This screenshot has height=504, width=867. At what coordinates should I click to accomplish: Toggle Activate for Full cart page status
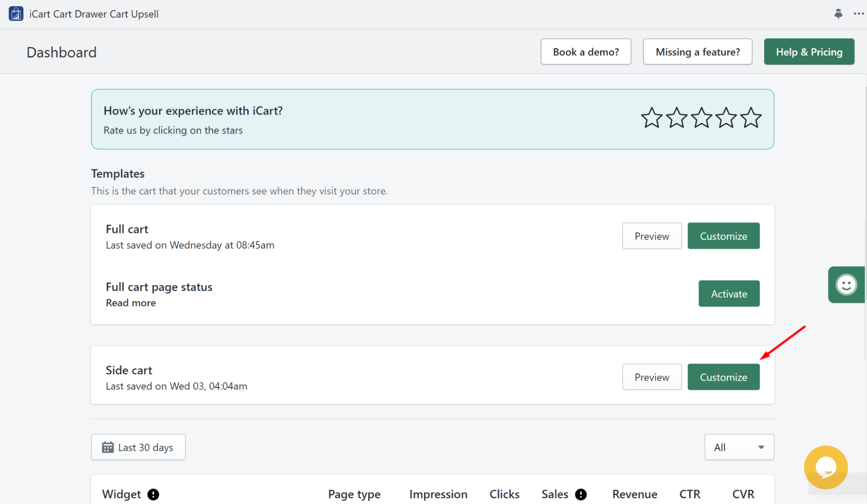click(x=728, y=293)
